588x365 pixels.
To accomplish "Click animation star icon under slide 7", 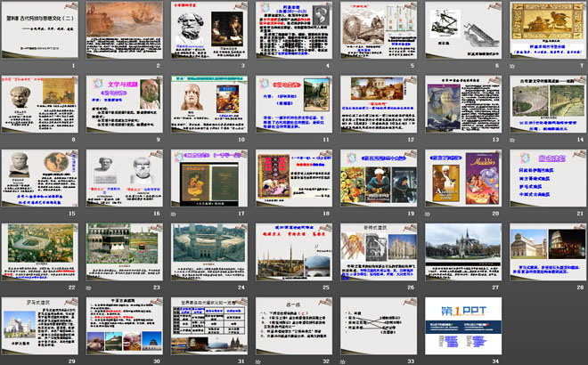I will 512,66.
